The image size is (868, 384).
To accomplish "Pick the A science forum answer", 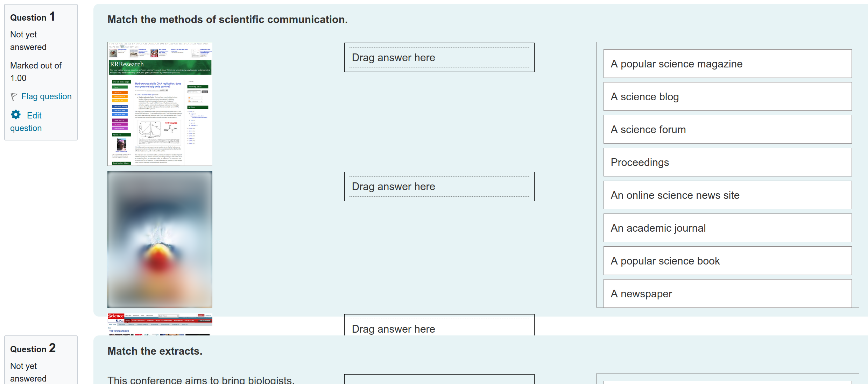I will (x=727, y=129).
